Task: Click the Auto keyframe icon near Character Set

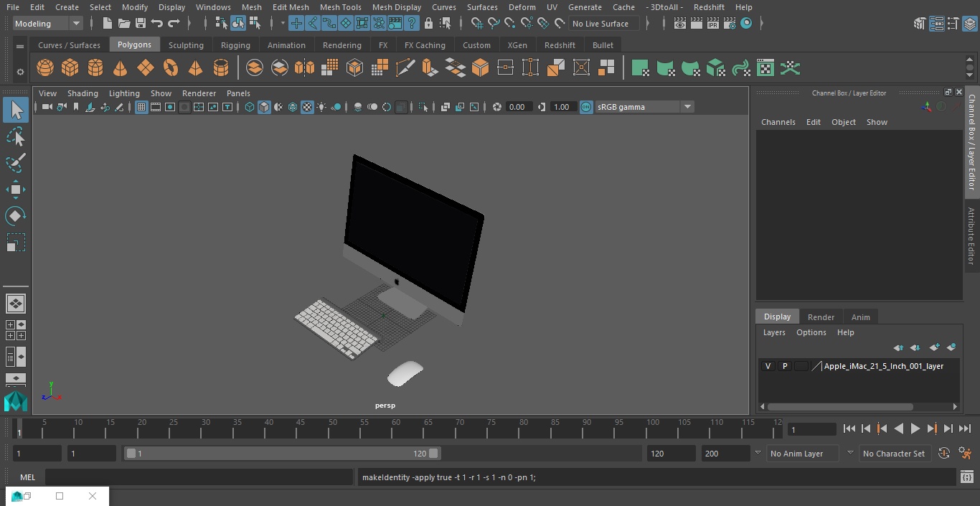Action: point(944,454)
